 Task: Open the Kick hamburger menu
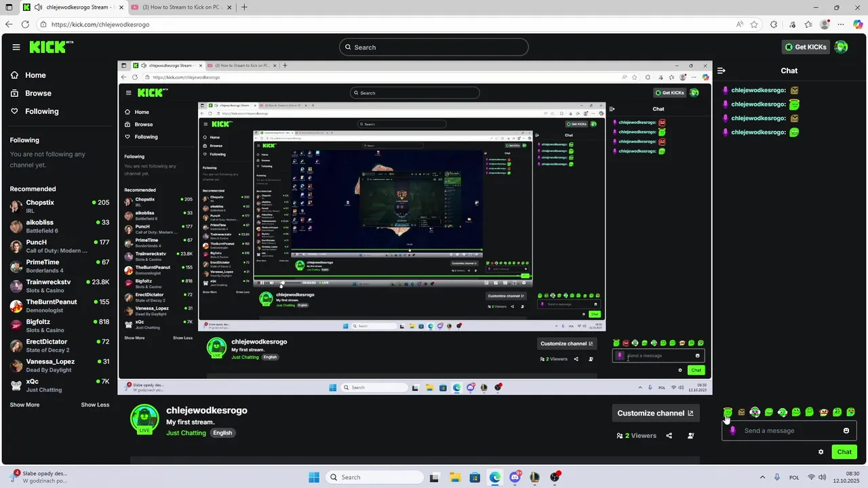(16, 47)
